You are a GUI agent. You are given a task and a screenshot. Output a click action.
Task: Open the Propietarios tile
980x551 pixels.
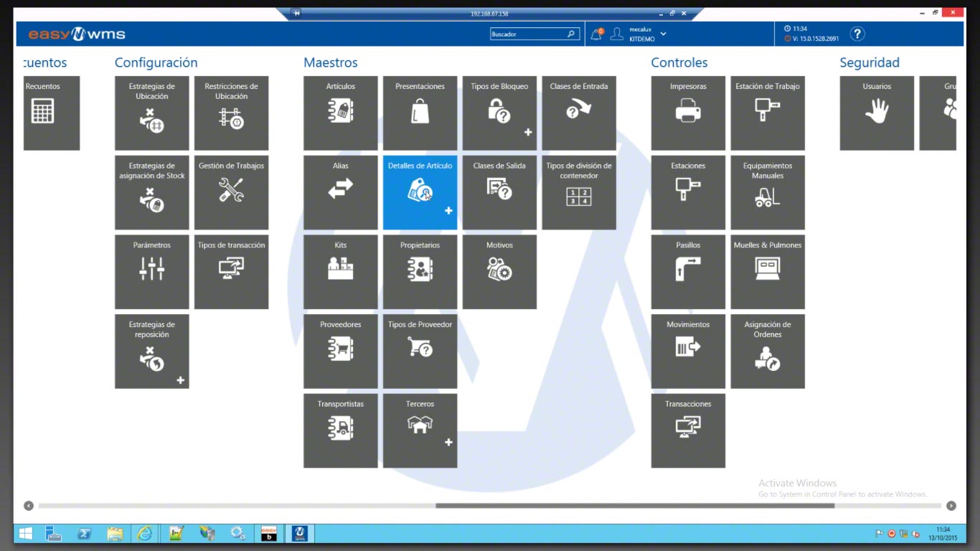420,272
